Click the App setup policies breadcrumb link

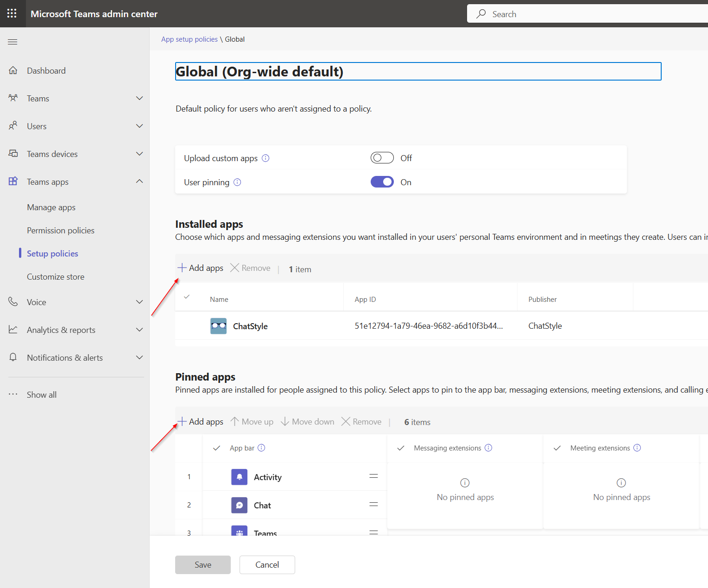pos(189,39)
